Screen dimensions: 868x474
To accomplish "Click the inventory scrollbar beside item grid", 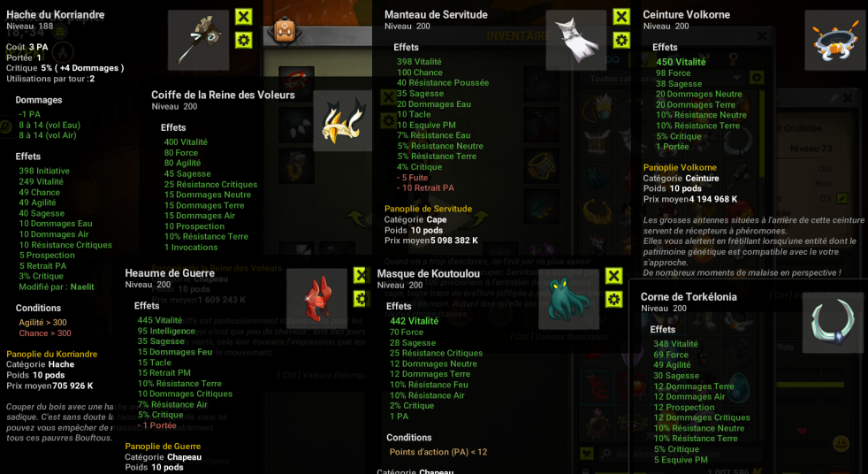I will pos(764,133).
